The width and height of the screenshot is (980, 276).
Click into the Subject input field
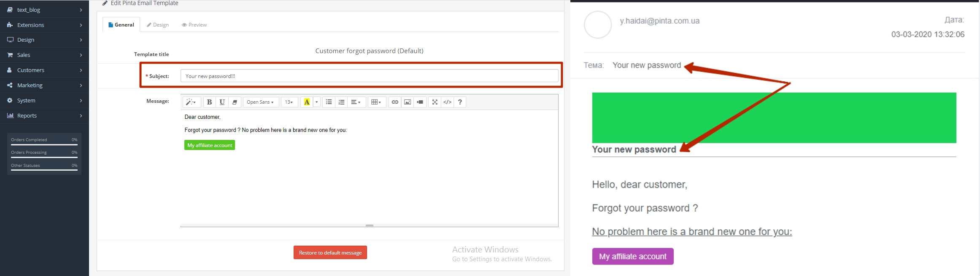pos(369,76)
